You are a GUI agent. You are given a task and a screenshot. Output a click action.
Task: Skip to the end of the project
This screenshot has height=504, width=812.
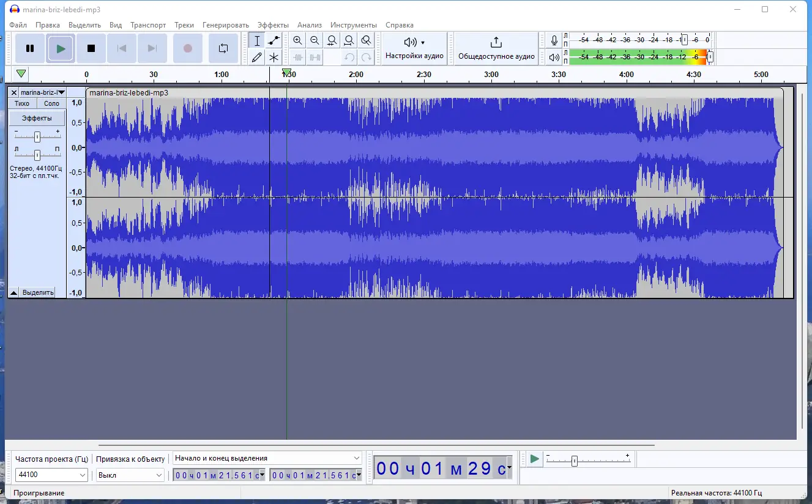(x=152, y=48)
